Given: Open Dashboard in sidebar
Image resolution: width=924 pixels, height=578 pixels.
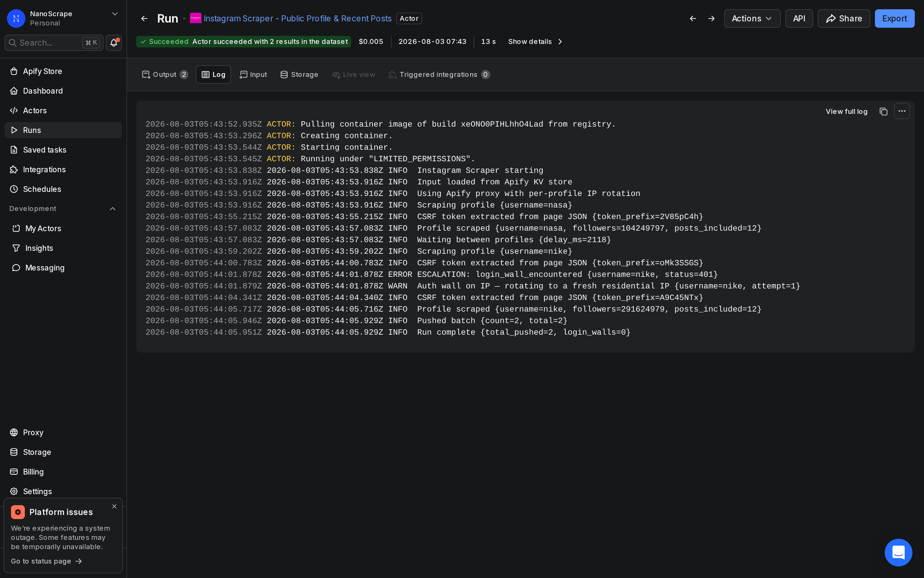Looking at the screenshot, I should point(64,91).
